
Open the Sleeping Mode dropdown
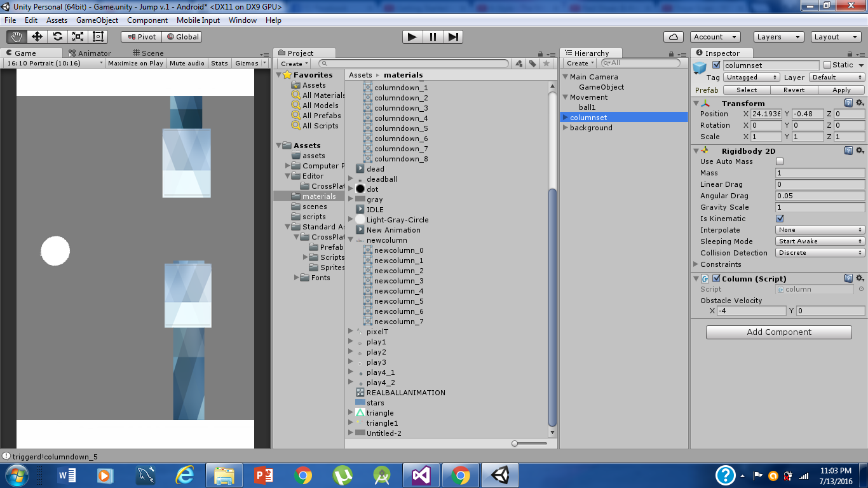tap(820, 241)
